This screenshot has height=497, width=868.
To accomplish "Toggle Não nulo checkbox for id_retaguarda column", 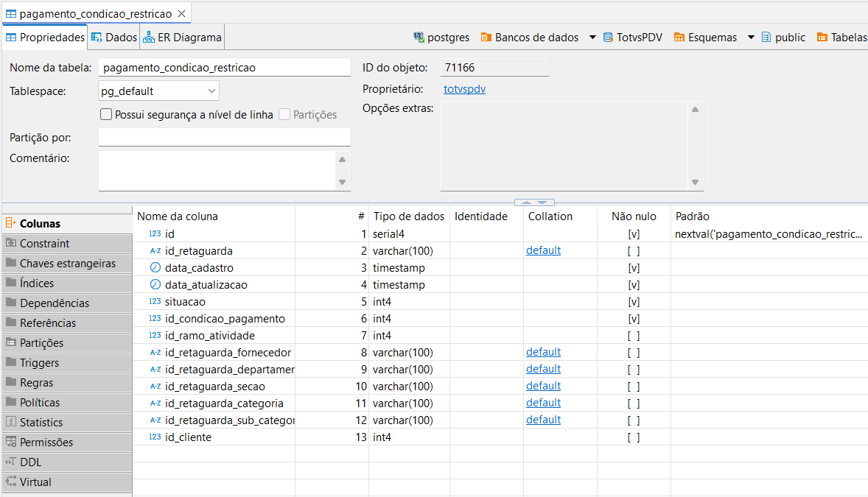I will pos(633,251).
